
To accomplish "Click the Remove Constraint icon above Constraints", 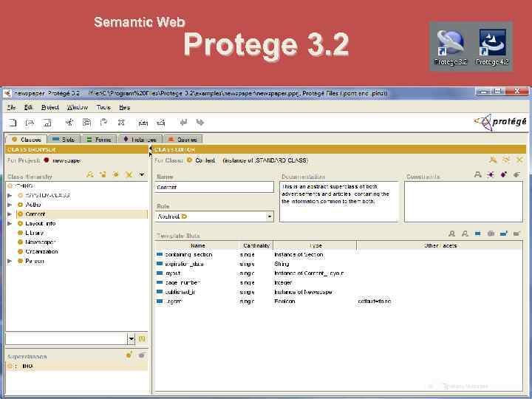I will (516, 174).
